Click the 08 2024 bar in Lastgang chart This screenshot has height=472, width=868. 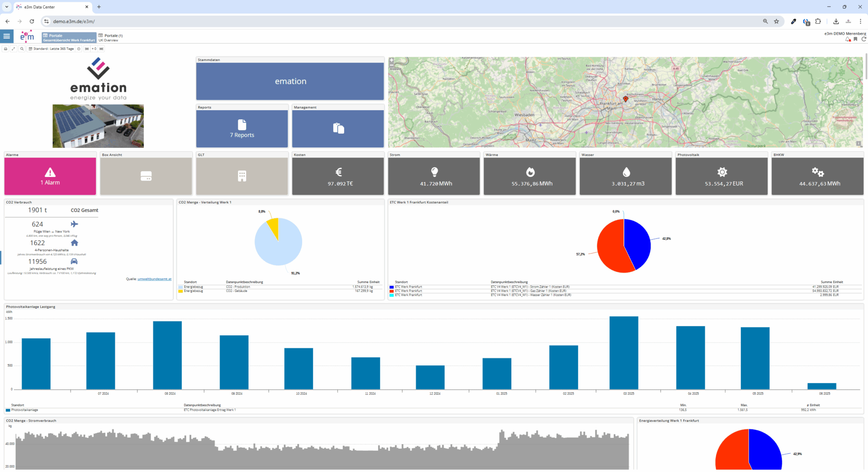coord(168,355)
